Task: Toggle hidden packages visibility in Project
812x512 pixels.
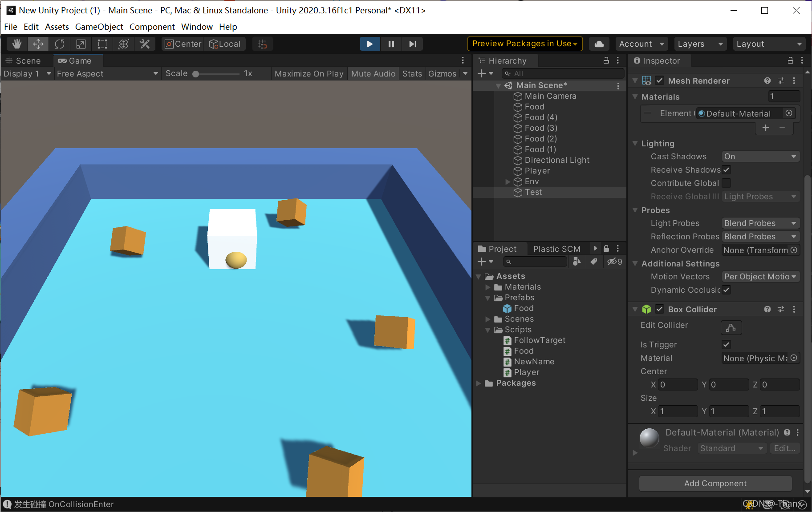Action: click(614, 262)
